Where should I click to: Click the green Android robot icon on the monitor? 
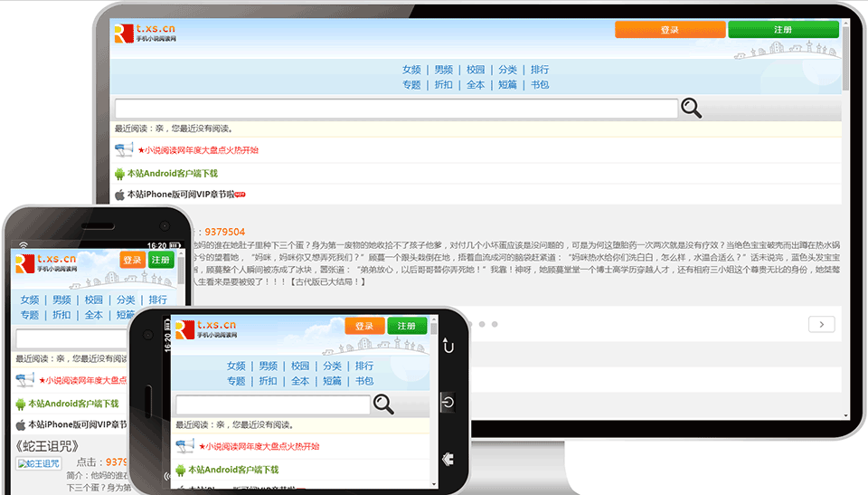pyautogui.click(x=119, y=174)
